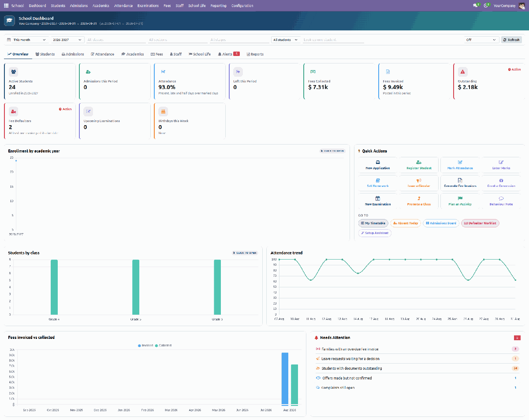Switch to the Academics dashboard tab
The image size is (529, 420).
pos(133,54)
